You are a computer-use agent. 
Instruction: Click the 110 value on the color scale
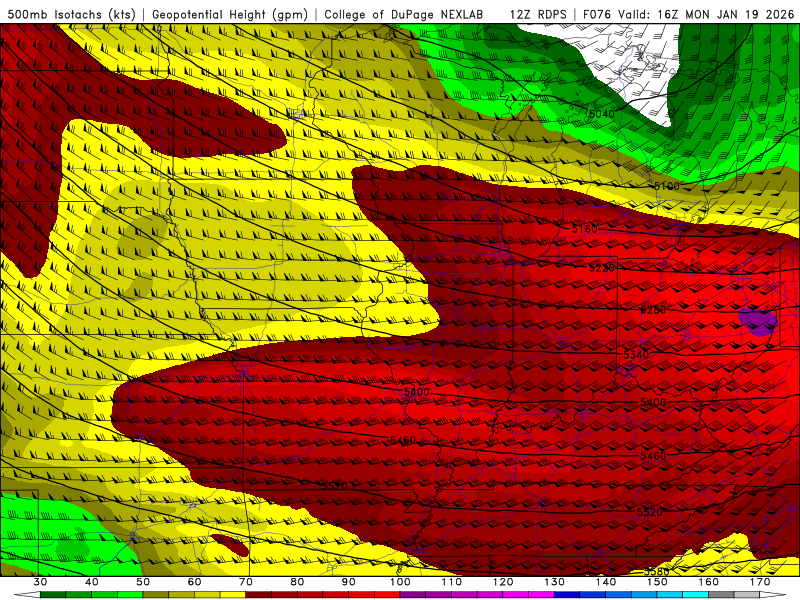click(x=452, y=582)
